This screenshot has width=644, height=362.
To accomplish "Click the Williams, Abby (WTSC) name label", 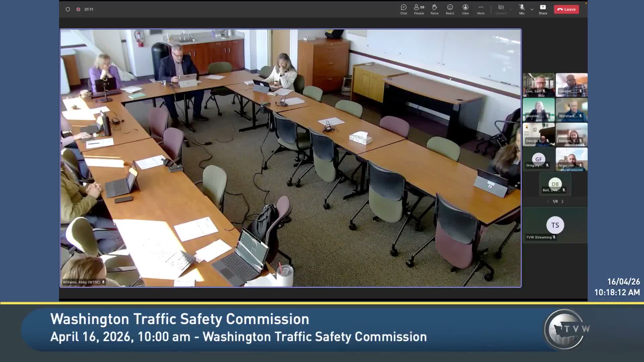I will tap(82, 282).
